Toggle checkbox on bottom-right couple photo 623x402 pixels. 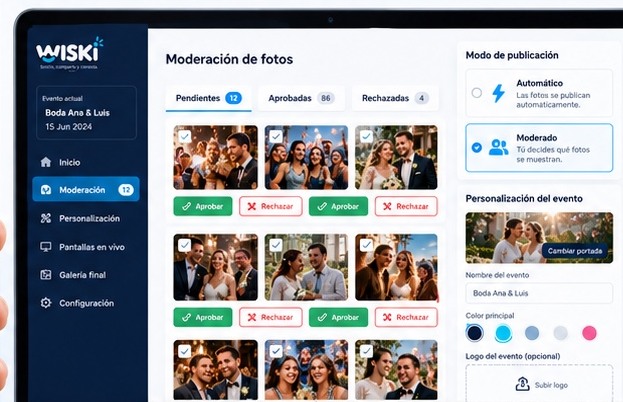pos(366,351)
